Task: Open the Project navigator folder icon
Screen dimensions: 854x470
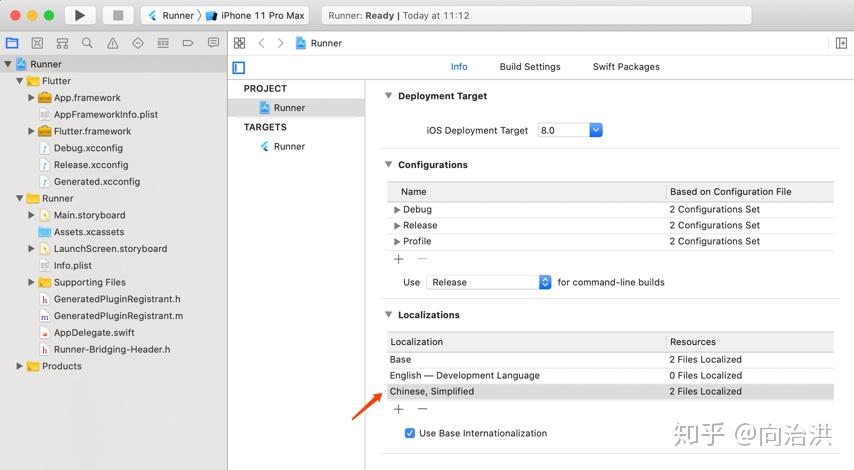Action: pos(12,43)
